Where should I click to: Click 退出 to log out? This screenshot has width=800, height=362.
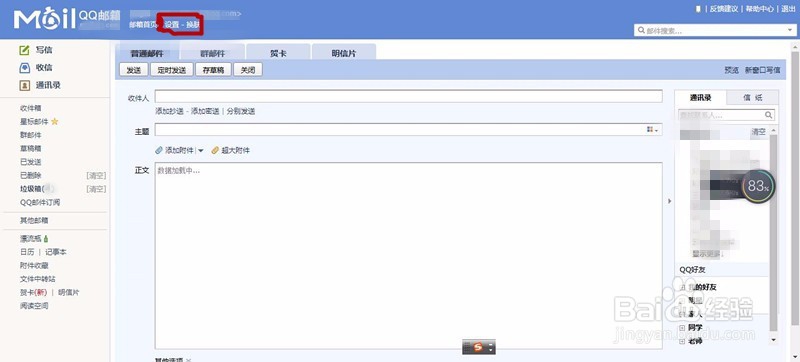788,9
